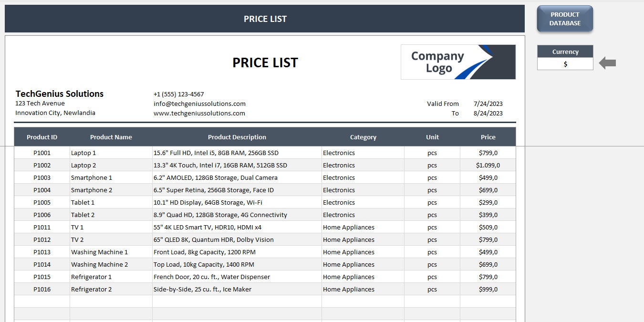Click the Price column header
Image resolution: width=644 pixels, height=322 pixels.
click(488, 137)
